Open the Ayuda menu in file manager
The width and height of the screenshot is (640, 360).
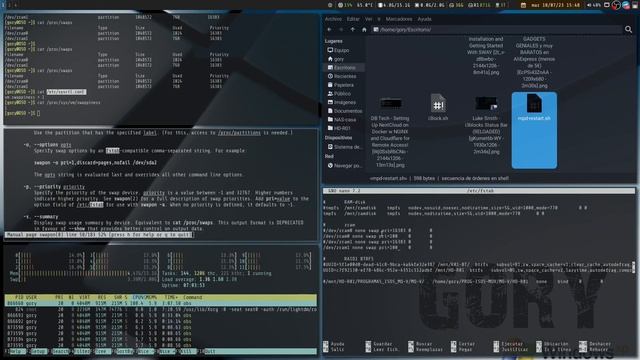coord(424,19)
